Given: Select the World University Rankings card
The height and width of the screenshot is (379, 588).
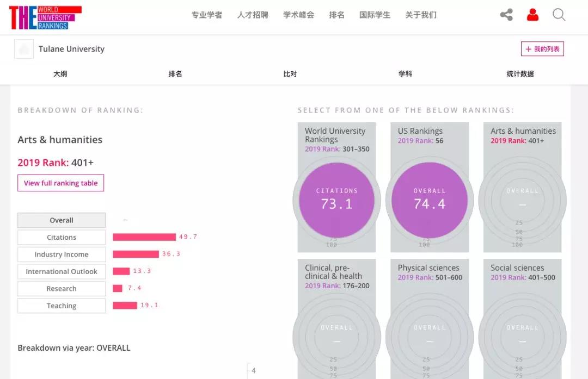Looking at the screenshot, I should (x=336, y=187).
